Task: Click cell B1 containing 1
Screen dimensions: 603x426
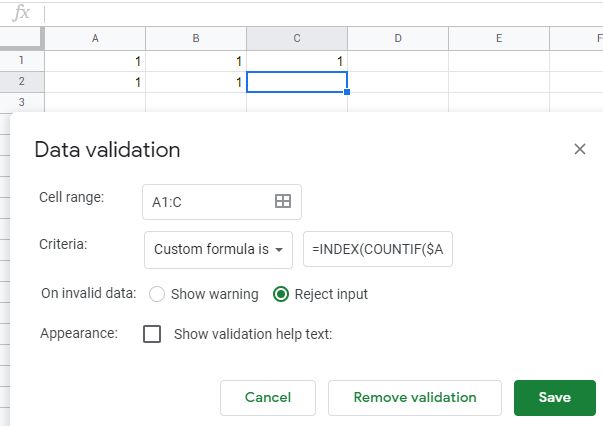Action: [x=196, y=61]
